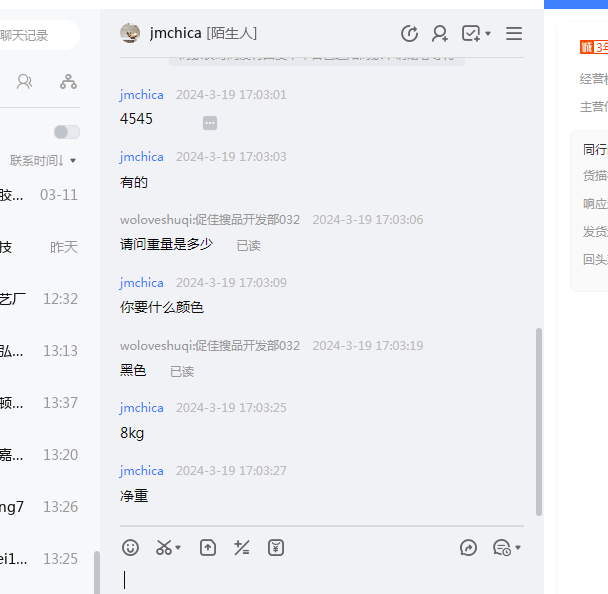Click the message text 4545

(x=136, y=119)
